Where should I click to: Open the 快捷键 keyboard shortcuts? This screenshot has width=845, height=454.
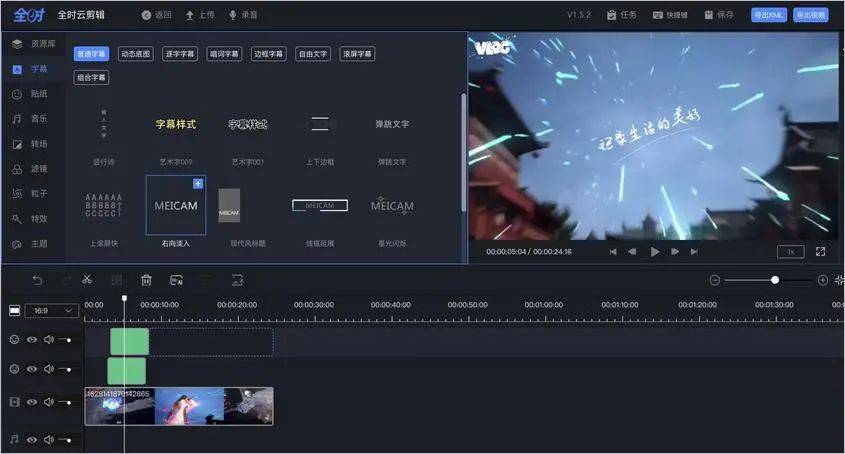coord(670,15)
